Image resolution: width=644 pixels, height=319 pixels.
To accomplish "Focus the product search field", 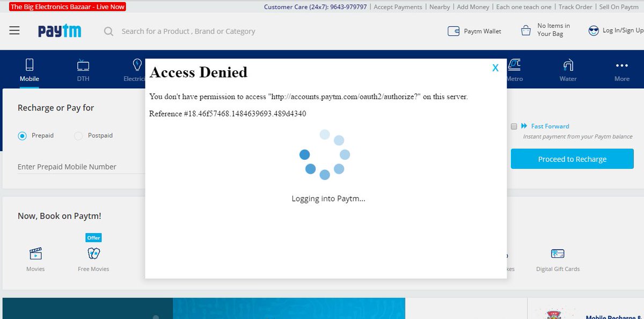I will click(188, 32).
